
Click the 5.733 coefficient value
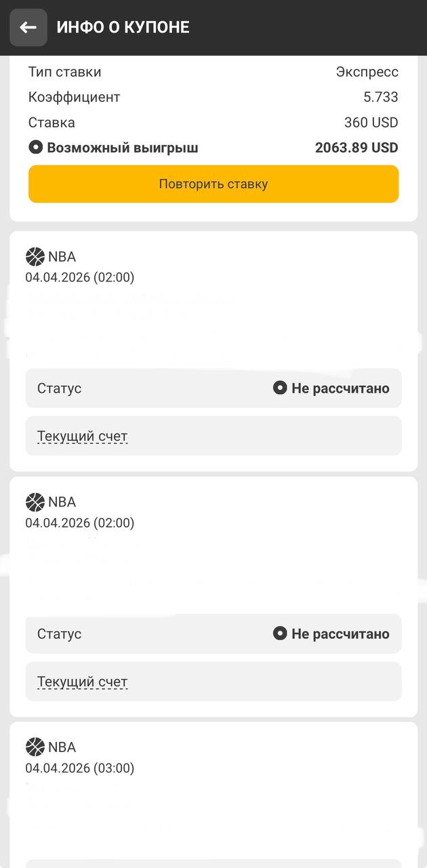tap(380, 97)
